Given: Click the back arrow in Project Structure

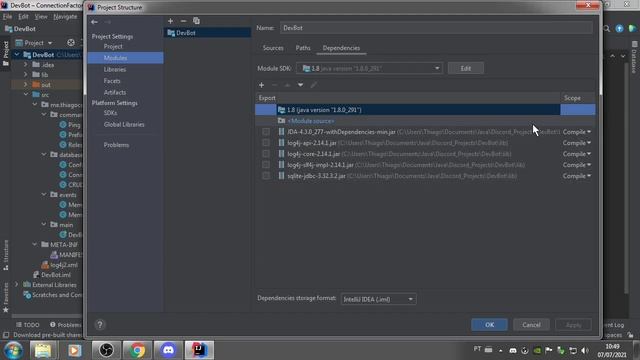Looking at the screenshot, I should (94, 22).
